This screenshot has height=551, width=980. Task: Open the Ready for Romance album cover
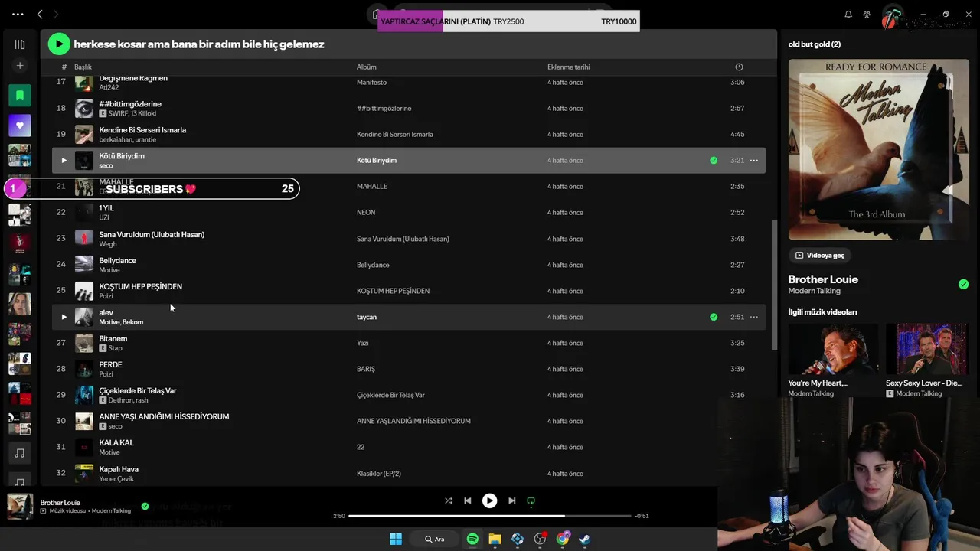878,150
